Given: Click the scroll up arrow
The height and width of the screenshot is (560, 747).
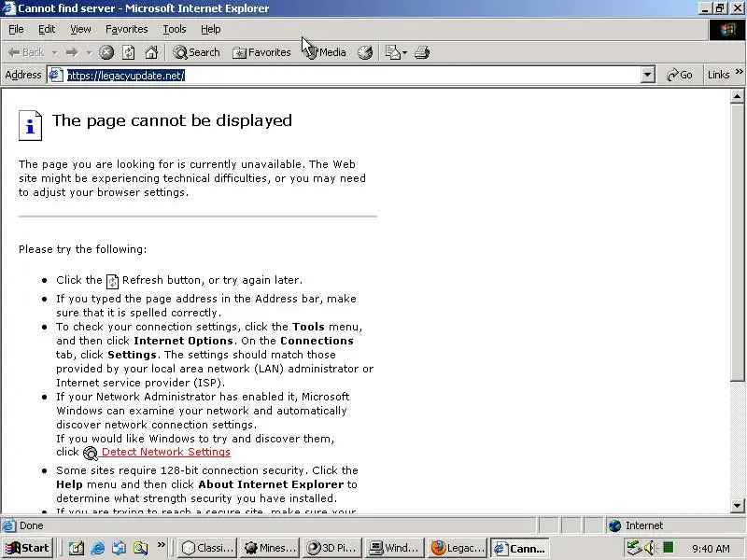Looking at the screenshot, I should (x=737, y=97).
